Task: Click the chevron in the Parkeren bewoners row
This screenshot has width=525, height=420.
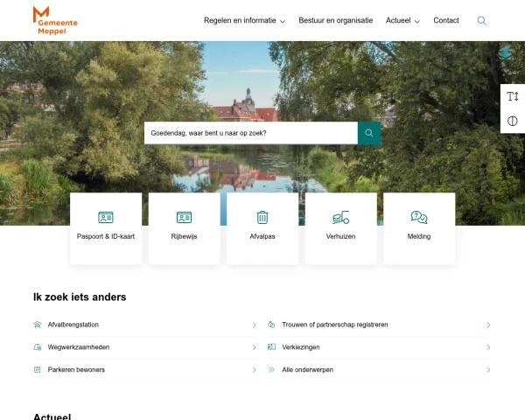Action: pyautogui.click(x=254, y=370)
